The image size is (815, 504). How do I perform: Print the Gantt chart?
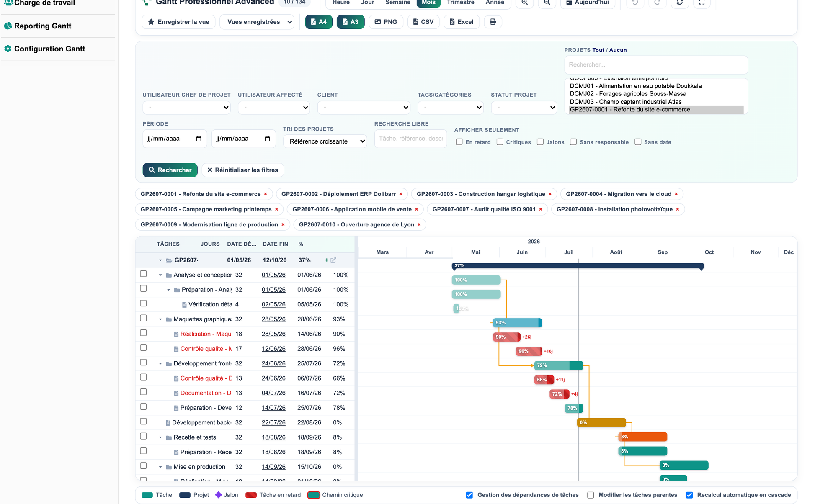(x=493, y=22)
